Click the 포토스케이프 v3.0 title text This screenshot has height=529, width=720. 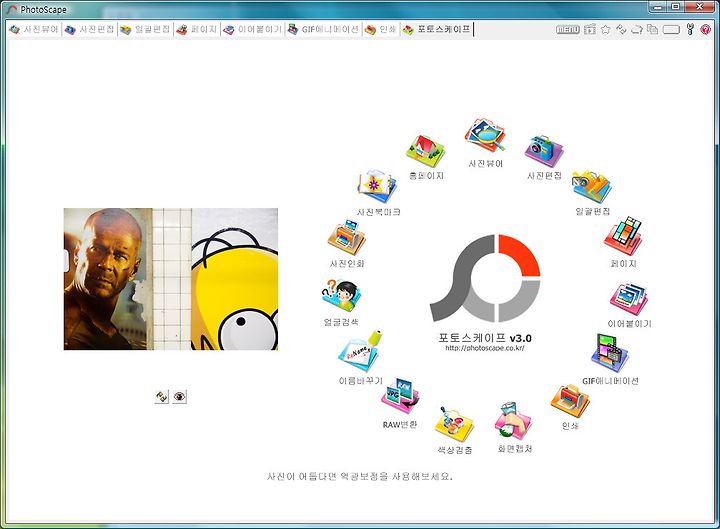pyautogui.click(x=485, y=338)
